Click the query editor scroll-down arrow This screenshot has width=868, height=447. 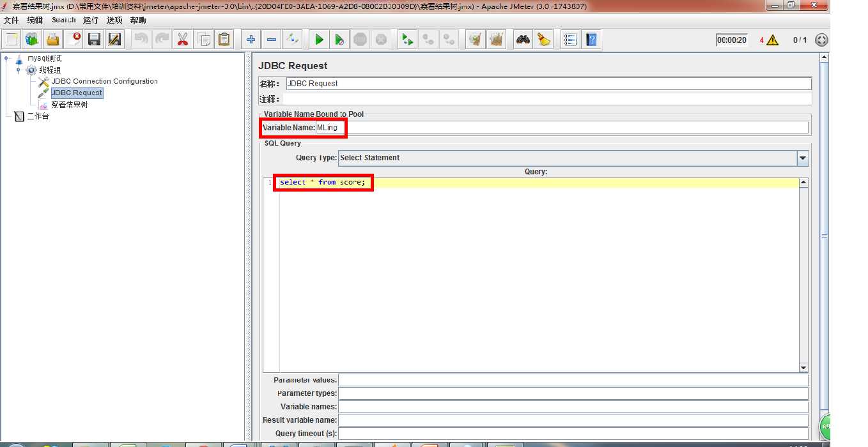[803, 367]
